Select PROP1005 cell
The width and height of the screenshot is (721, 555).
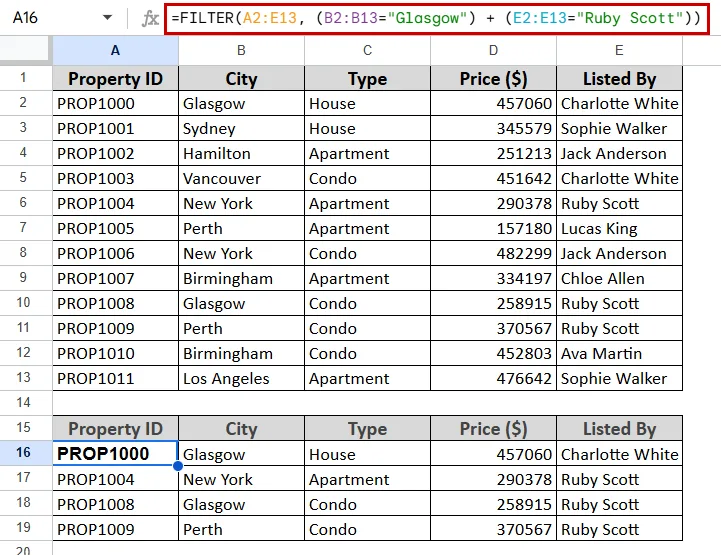[x=115, y=228]
